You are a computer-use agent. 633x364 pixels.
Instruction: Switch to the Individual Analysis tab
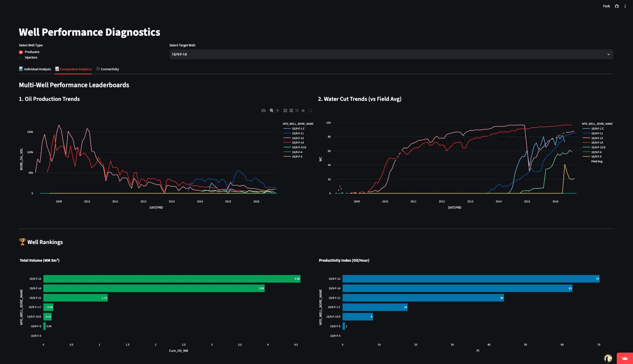pyautogui.click(x=35, y=69)
